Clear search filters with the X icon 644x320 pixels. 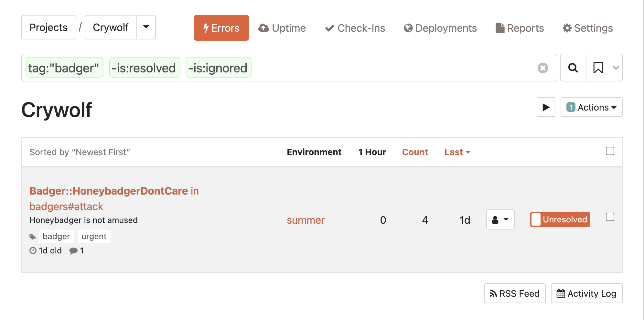[543, 68]
